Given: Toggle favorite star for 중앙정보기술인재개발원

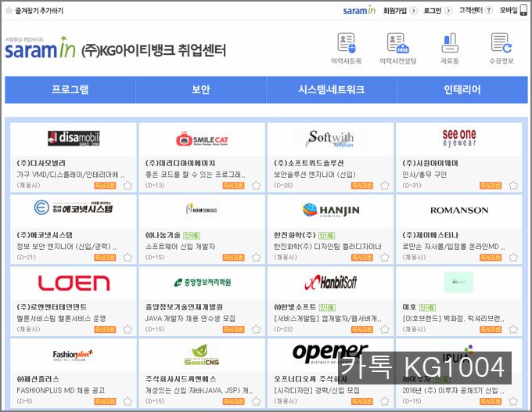Looking at the screenshot, I should (x=256, y=330).
